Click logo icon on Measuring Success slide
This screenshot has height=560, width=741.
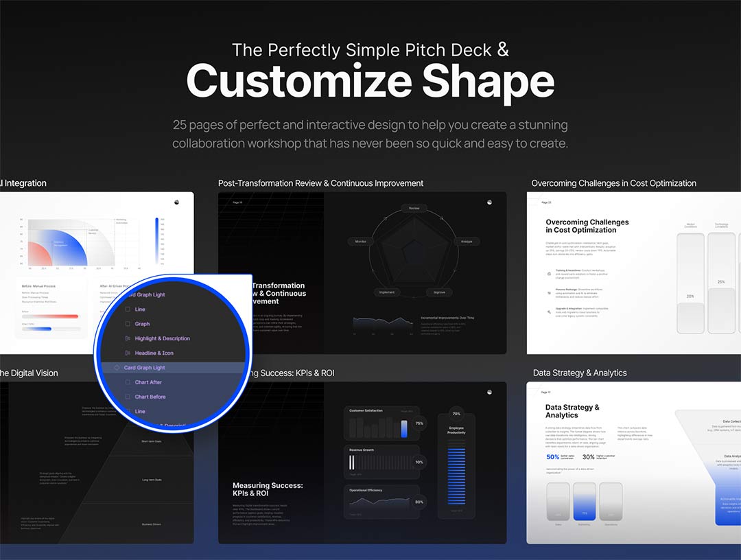489,392
